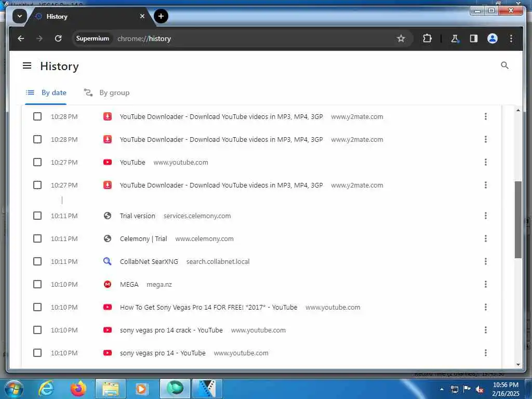Open sony vegas pro 14 crack link
532x399 pixels.
pyautogui.click(x=171, y=330)
